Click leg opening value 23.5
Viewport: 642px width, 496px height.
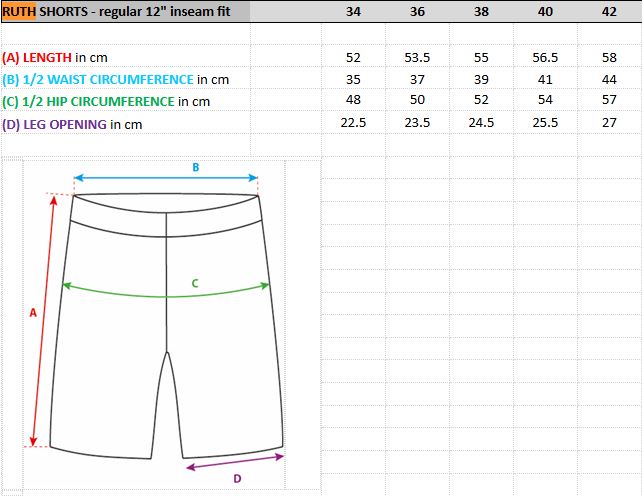pos(417,122)
